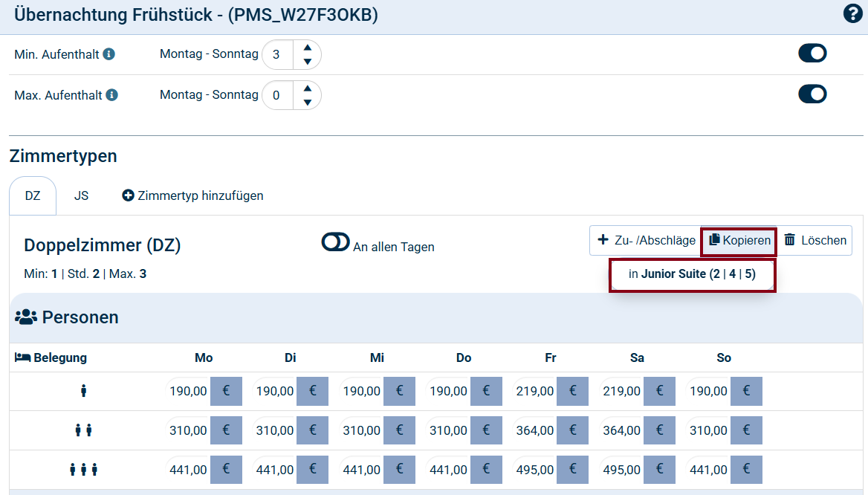The width and height of the screenshot is (868, 495).
Task: Click info icon beside Max. Aufenthalt
Action: click(111, 95)
